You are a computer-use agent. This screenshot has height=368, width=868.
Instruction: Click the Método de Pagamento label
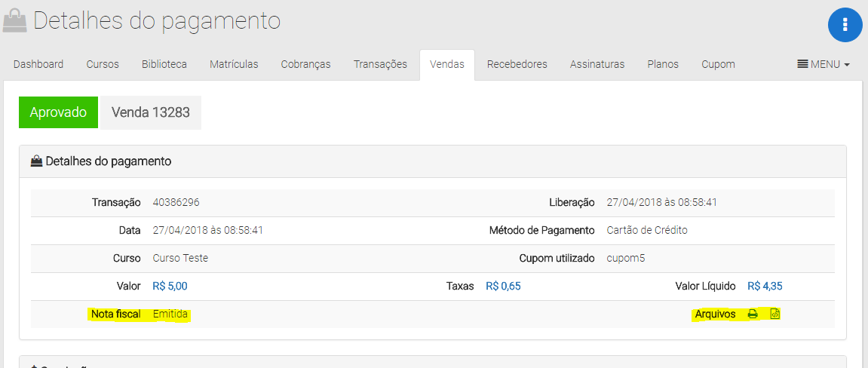[x=542, y=230]
